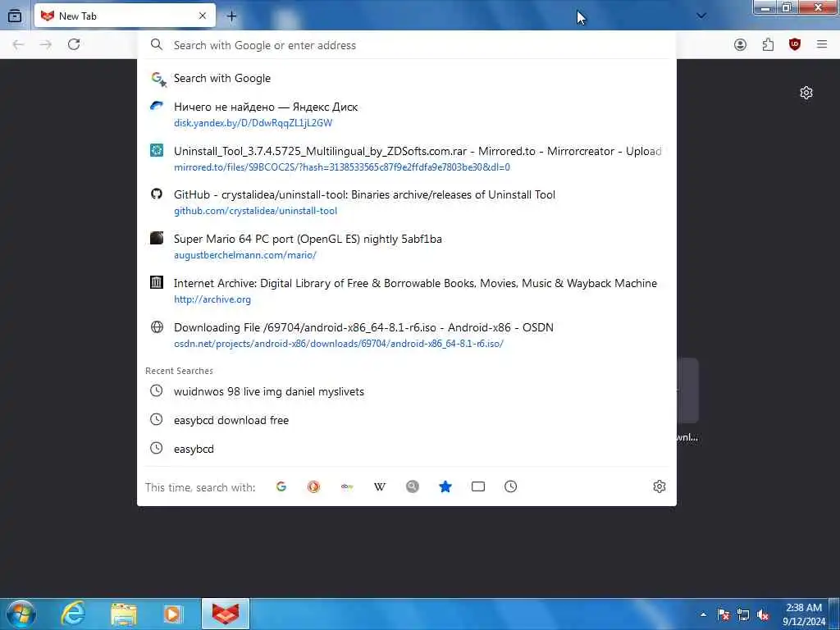The width and height of the screenshot is (840, 630).
Task: Open the account profile icon in toolbar
Action: [741, 44]
